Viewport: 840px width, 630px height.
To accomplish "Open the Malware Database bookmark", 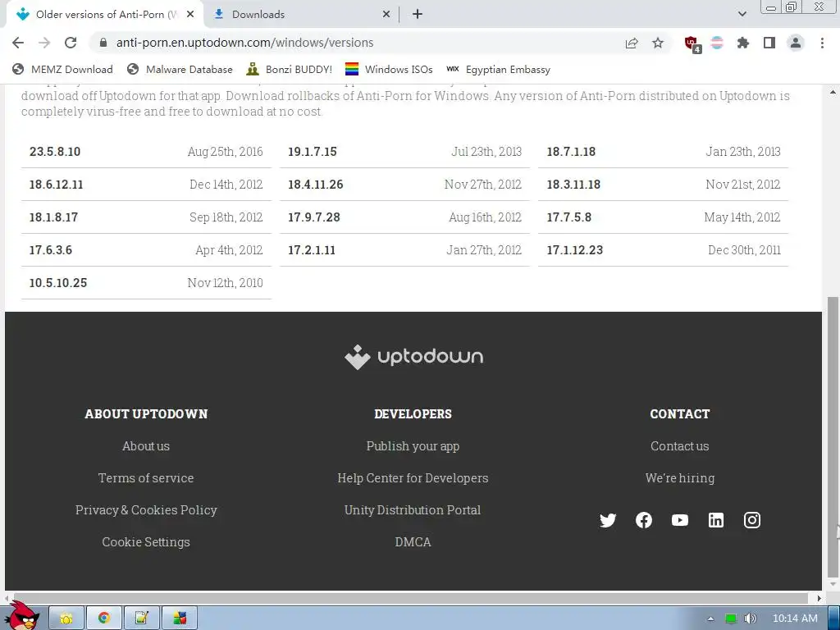I will [180, 70].
